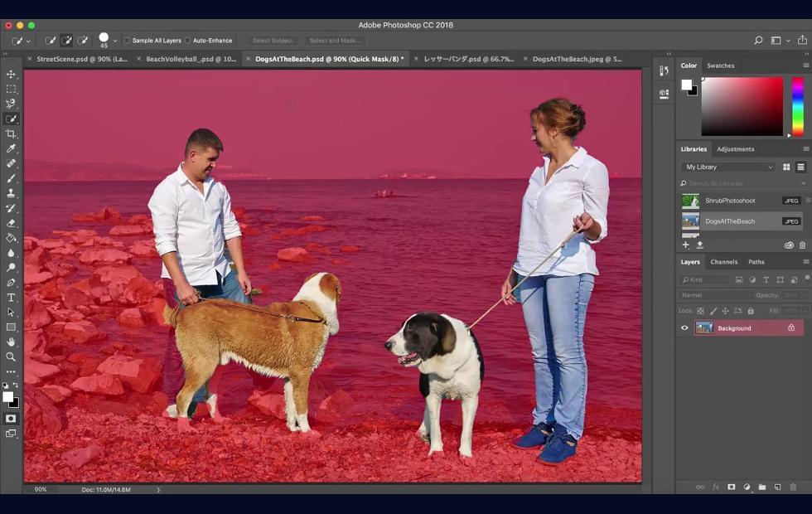Hide the Background layer visibility eye
The height and width of the screenshot is (514, 812).
coord(684,328)
